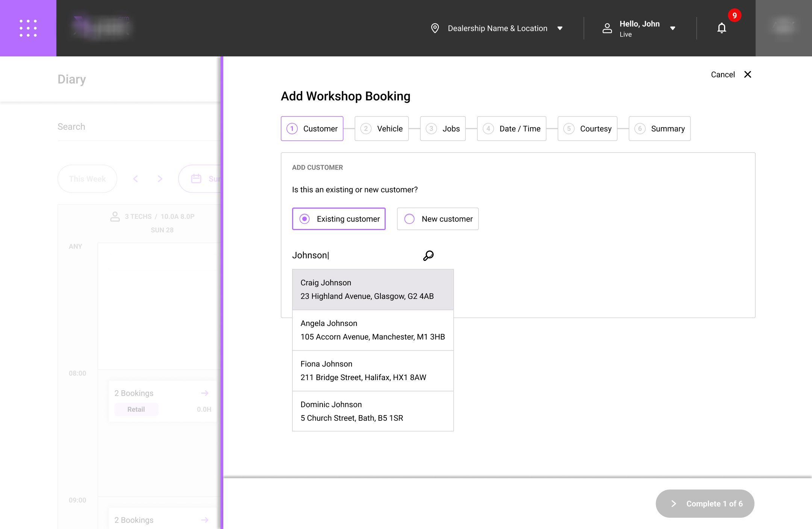812x529 pixels.
Task: Click the location pin icon
Action: (x=435, y=28)
